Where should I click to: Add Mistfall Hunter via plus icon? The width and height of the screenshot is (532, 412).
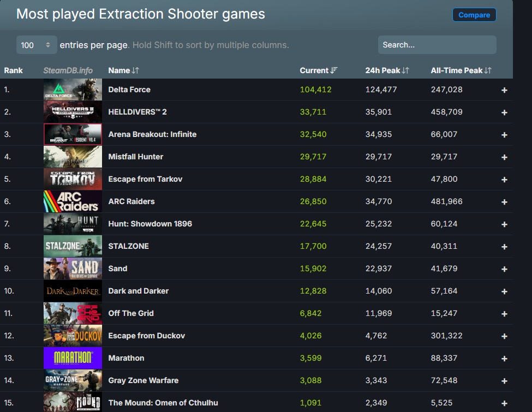504,157
